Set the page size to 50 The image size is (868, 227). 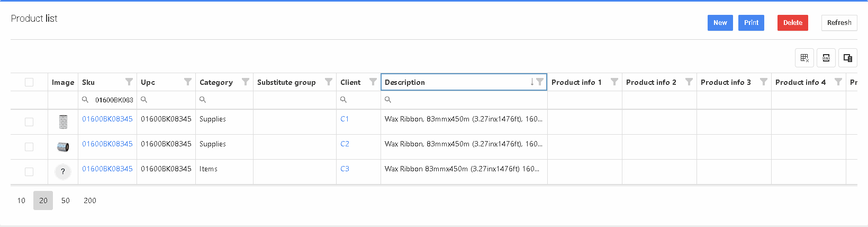point(66,200)
